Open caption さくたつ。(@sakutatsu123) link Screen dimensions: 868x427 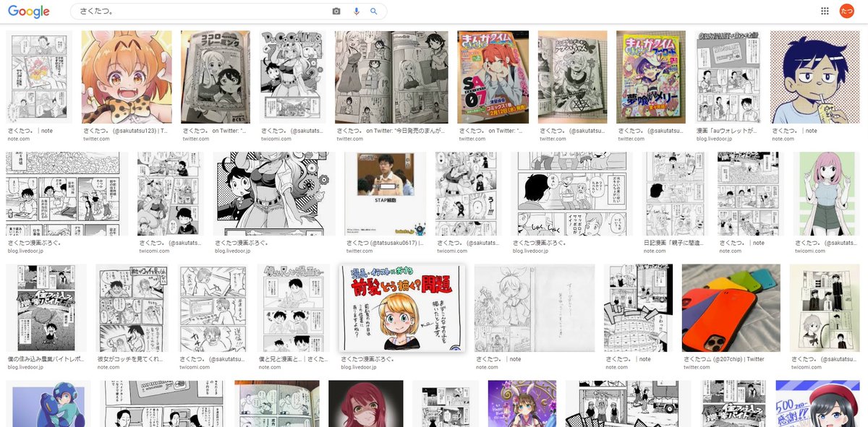tap(127, 131)
